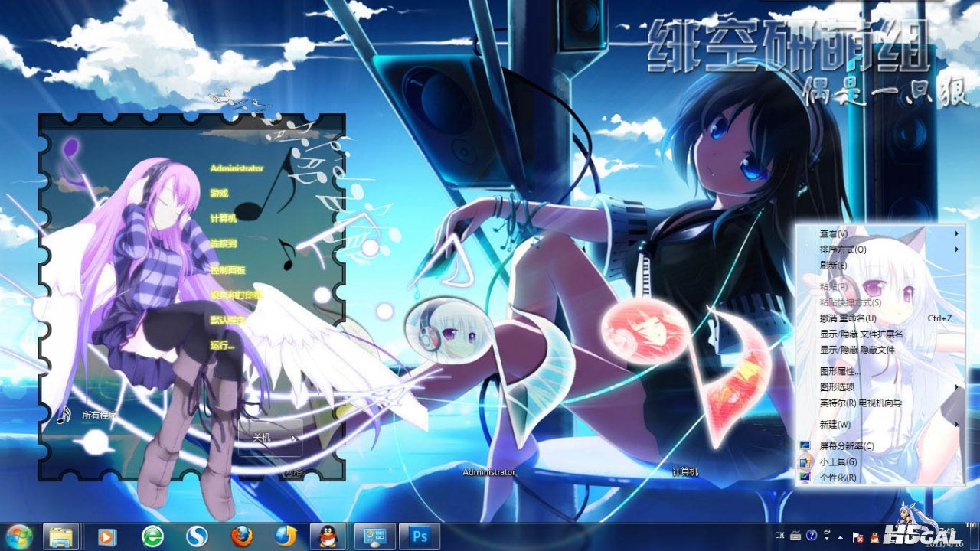Choose 刷新(E) in the context menu
This screenshot has height=551, width=980.
833,265
